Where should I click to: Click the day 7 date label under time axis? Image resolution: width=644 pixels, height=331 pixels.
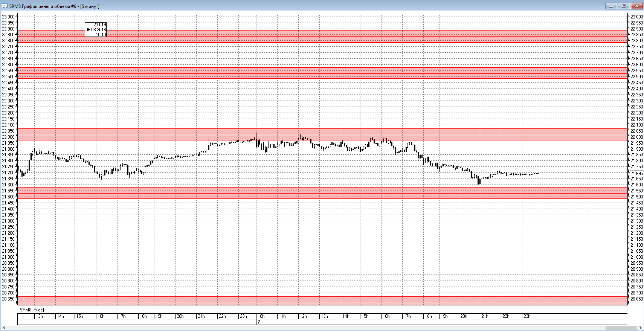(x=259, y=322)
